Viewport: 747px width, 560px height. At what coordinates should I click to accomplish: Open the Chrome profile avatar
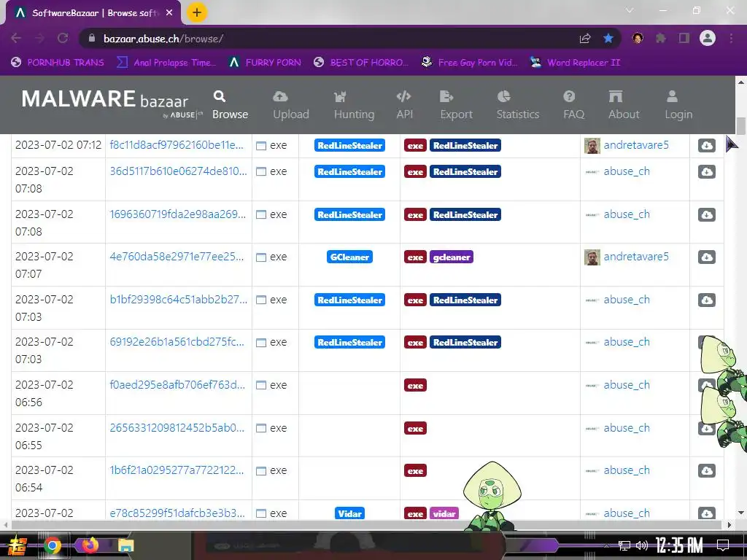click(708, 38)
